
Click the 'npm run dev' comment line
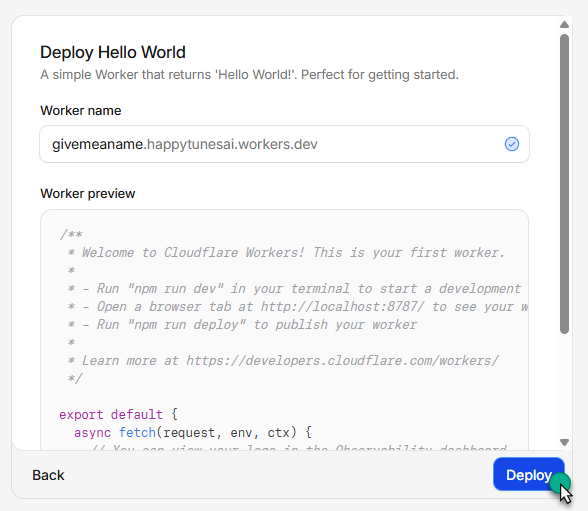[294, 288]
